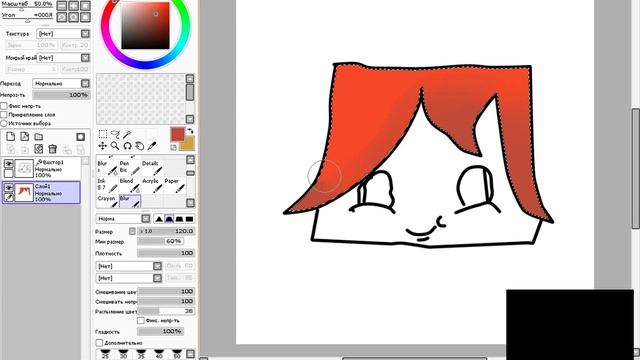Delete layer with trash can icon
Viewport: 640px width, 360px height.
tap(52, 149)
